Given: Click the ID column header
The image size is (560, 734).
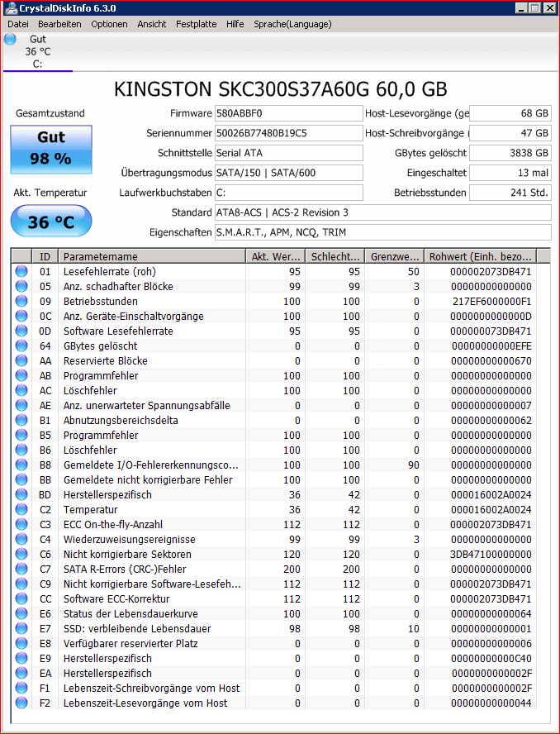Looking at the screenshot, I should 45,256.
